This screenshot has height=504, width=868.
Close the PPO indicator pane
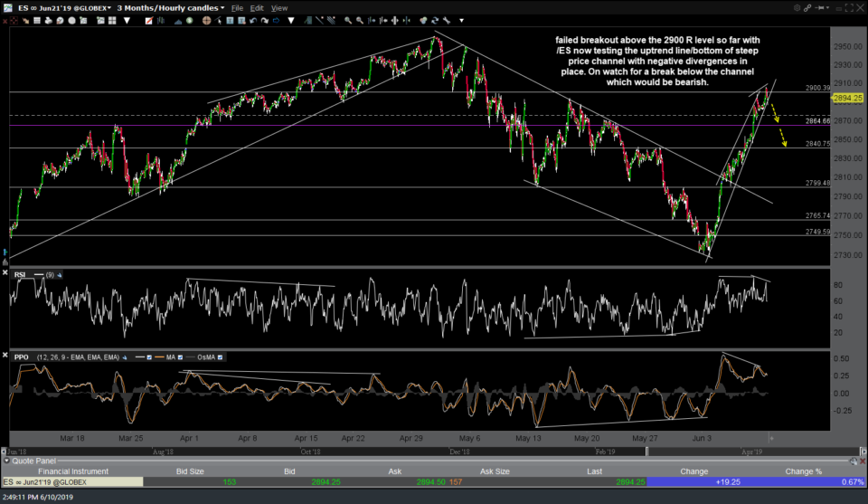click(5, 355)
